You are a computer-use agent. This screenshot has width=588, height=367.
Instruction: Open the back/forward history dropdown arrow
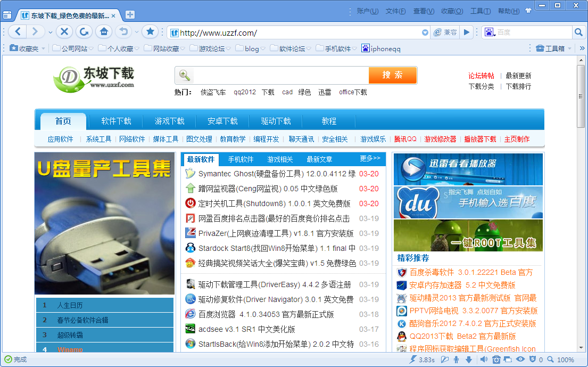pyautogui.click(x=50, y=32)
